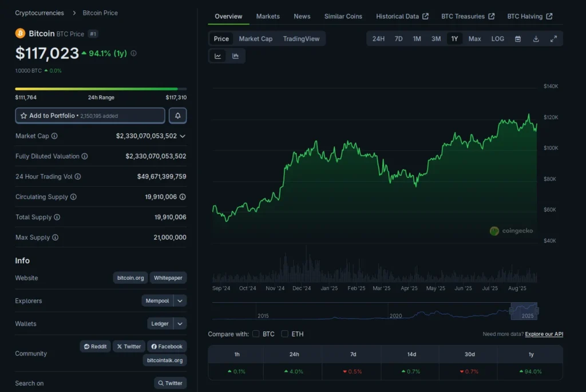Open the Historical Data tab
The image size is (586, 392).
tap(402, 17)
